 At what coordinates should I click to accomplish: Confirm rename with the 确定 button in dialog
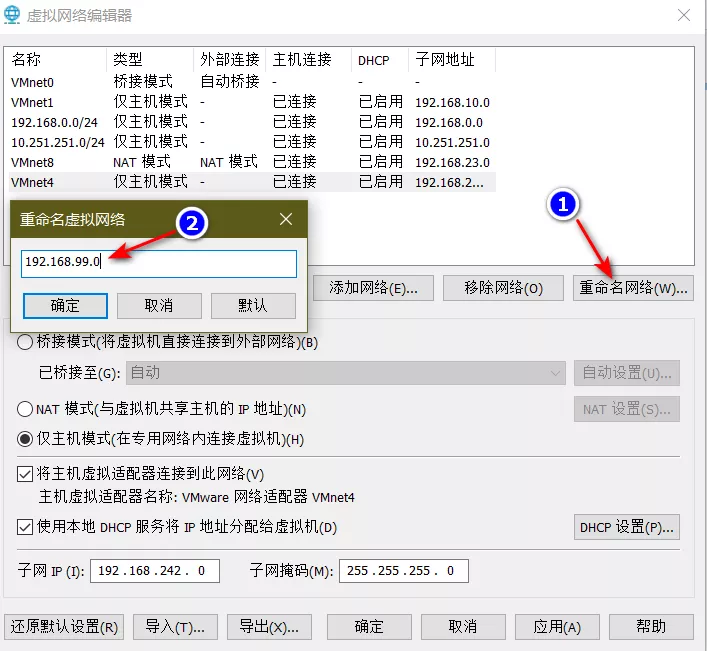coord(65,305)
